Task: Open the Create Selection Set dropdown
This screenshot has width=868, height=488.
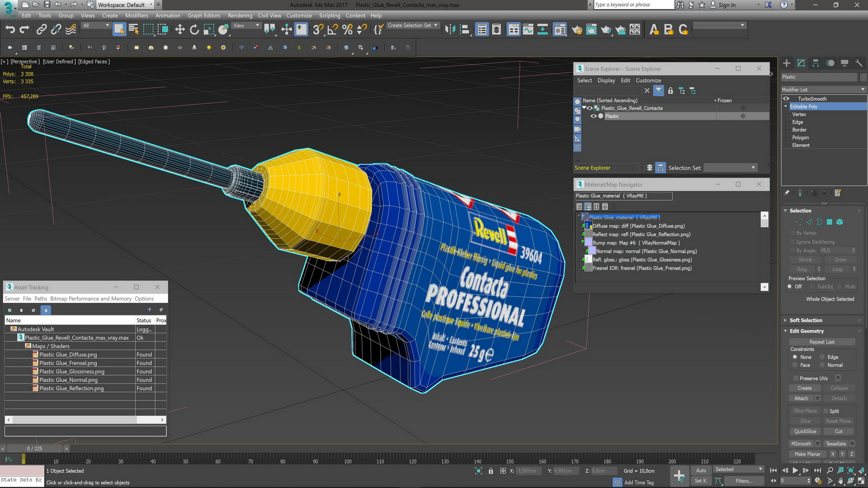Action: pos(413,25)
